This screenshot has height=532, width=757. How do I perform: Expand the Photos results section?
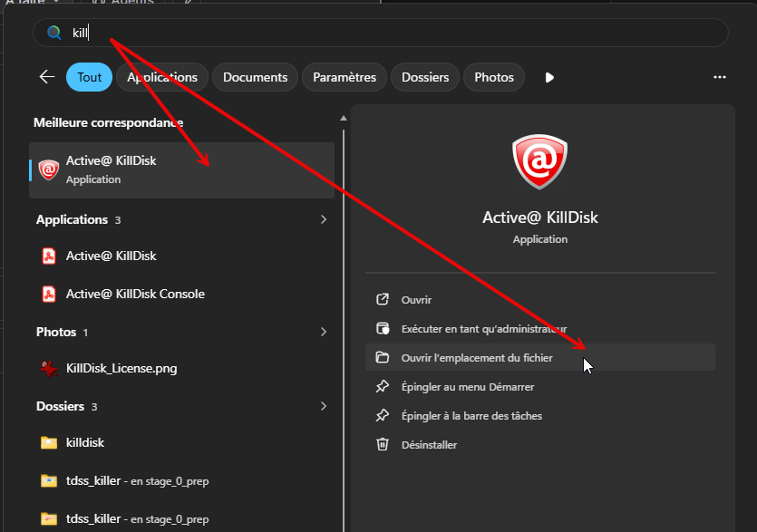[324, 332]
